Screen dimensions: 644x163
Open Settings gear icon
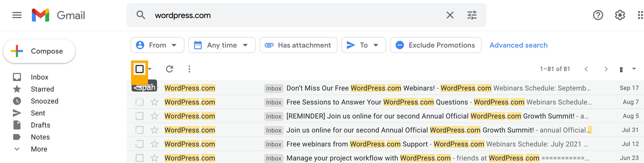point(620,15)
